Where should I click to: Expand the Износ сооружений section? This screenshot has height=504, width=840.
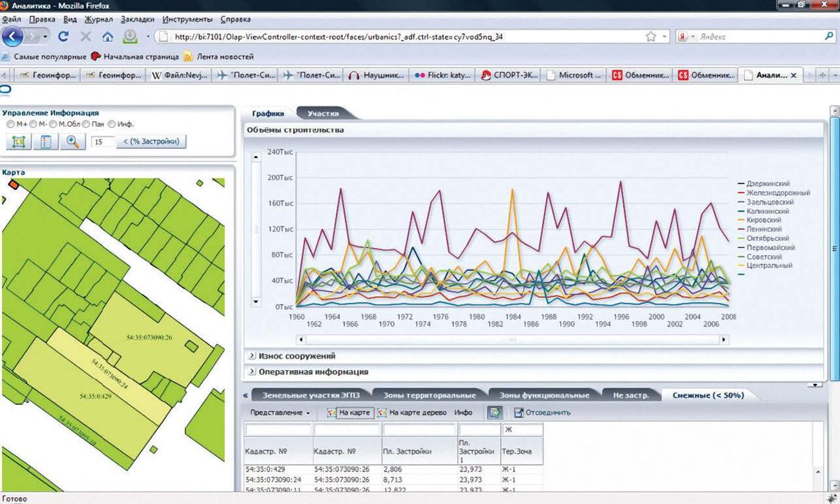tap(251, 356)
